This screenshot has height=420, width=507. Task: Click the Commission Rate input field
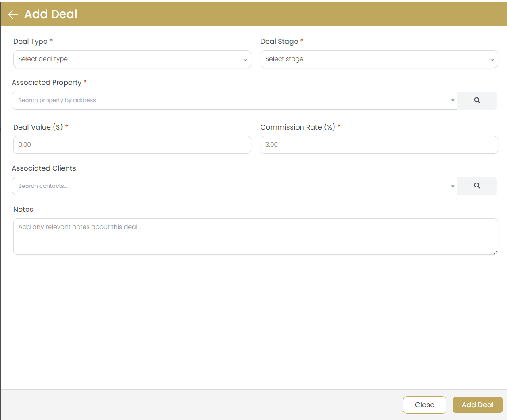tap(379, 145)
